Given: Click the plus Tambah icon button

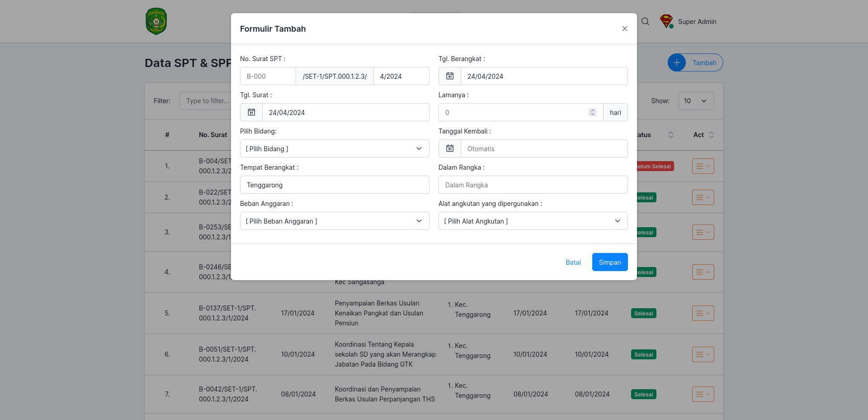Looking at the screenshot, I should click(677, 62).
